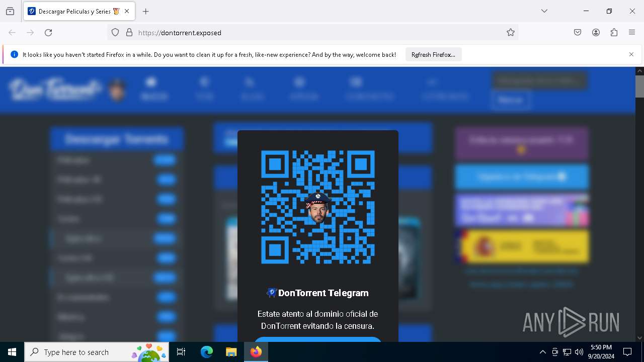644x362 pixels.
Task: Click the blue button below the censura text
Action: (x=318, y=339)
